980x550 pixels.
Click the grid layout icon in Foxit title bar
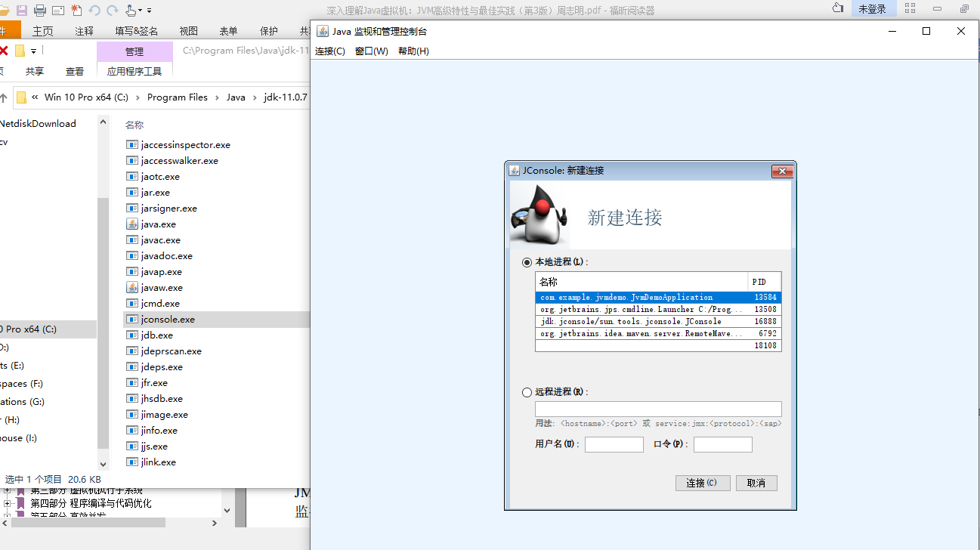tap(909, 9)
